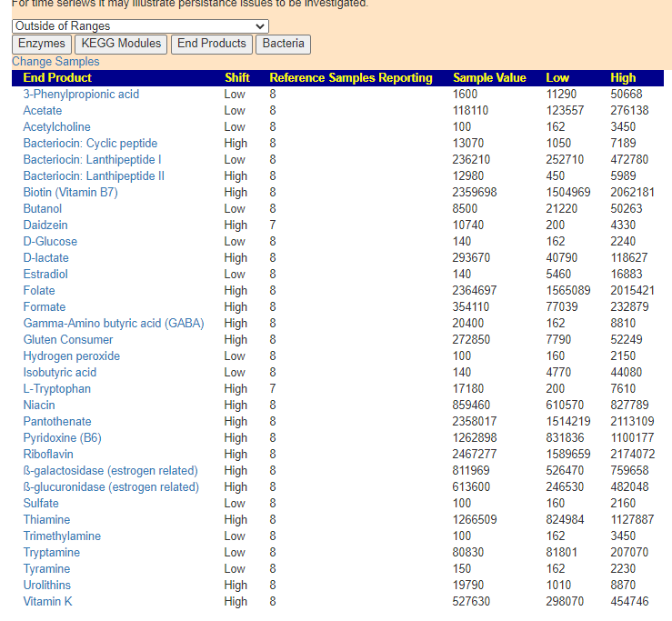Open the Daidzein entry link

[x=45, y=225]
